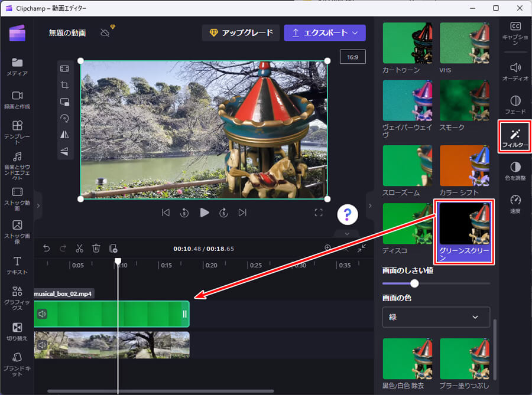
Task: Open the 画面の色 dropdown showing 緑
Action: [x=436, y=317]
